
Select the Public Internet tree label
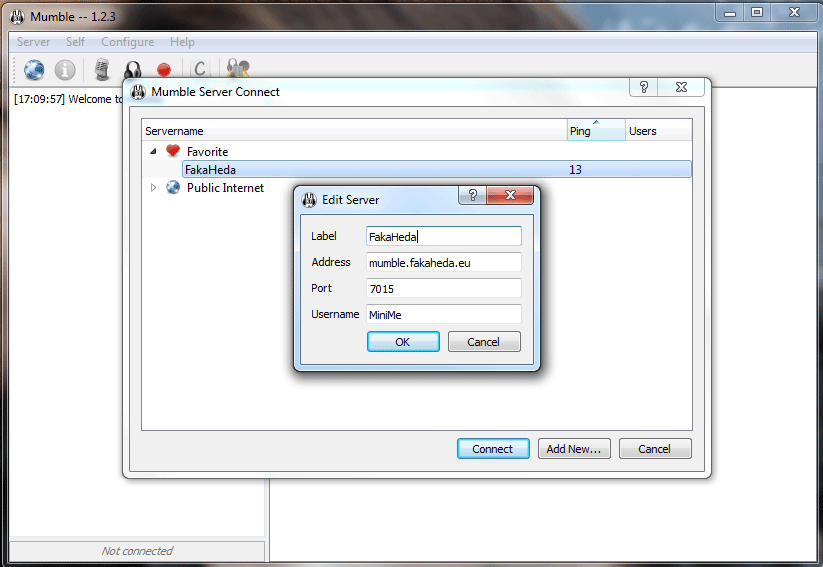[x=225, y=188]
